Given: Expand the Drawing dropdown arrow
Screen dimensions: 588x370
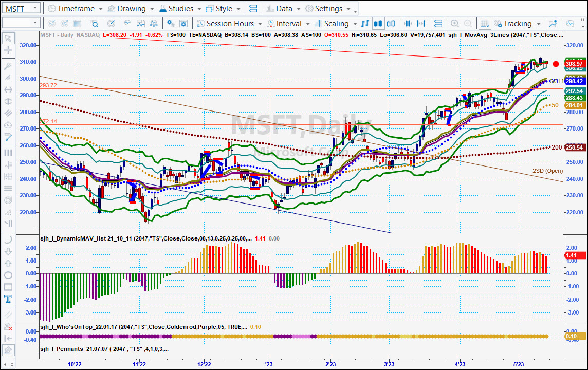Looking at the screenshot, I should point(152,9).
